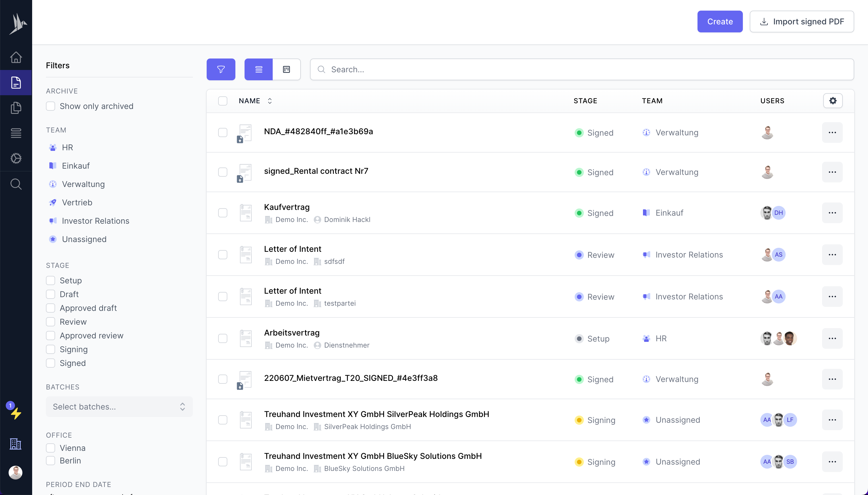Open more options for Arbeitsvertrag row
Viewport: 868px width, 495px height.
point(832,338)
